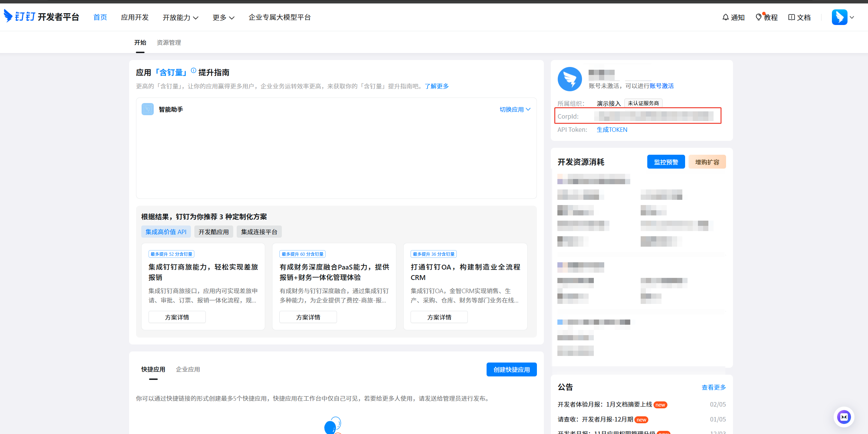868x434 pixels.
Task: Select the 集成连接平台 solution filter
Action: 259,232
